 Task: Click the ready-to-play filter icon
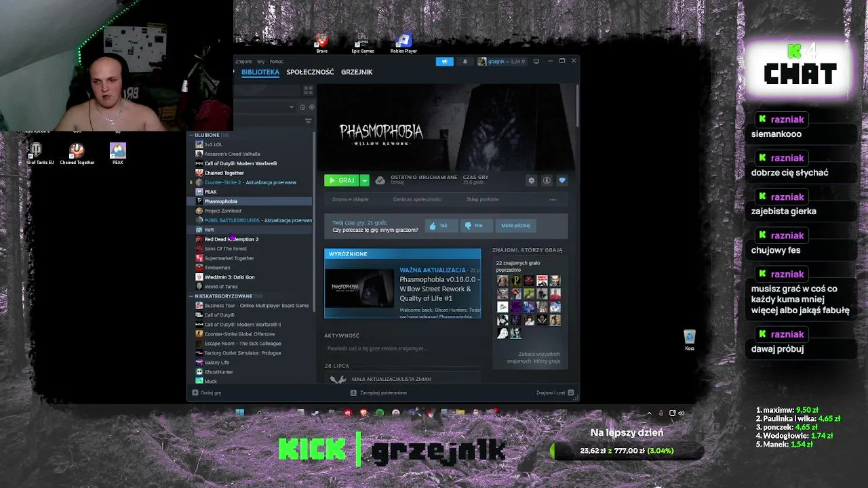[x=312, y=107]
